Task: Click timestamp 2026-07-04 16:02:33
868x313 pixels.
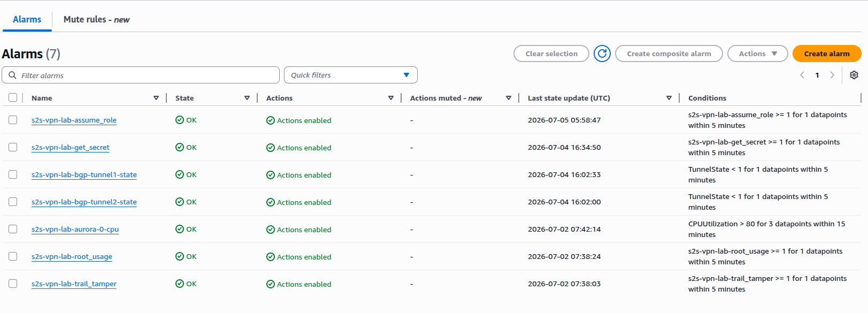Action: 564,174
